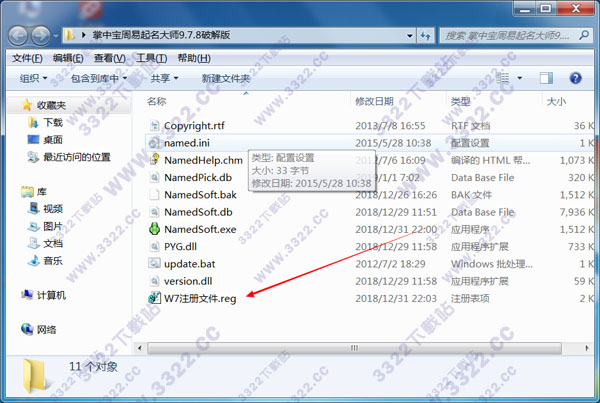Sort by the 类型 column header
The width and height of the screenshot is (600, 403).
[x=460, y=101]
